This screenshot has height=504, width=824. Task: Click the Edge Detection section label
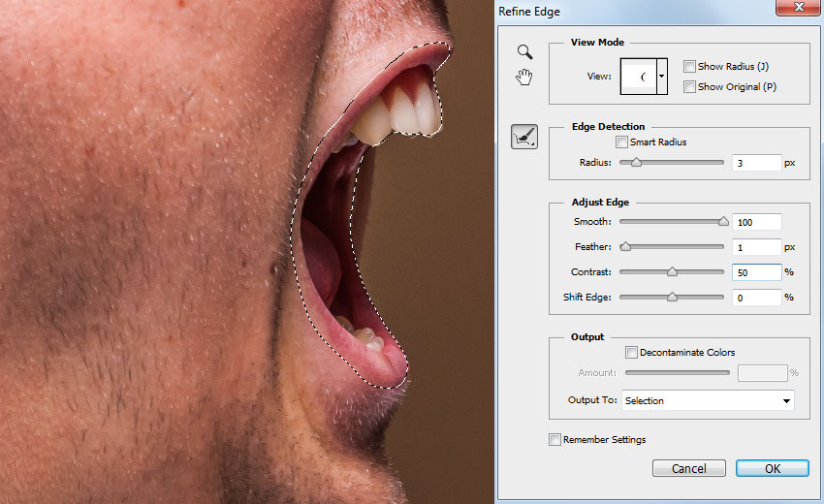[x=608, y=127]
